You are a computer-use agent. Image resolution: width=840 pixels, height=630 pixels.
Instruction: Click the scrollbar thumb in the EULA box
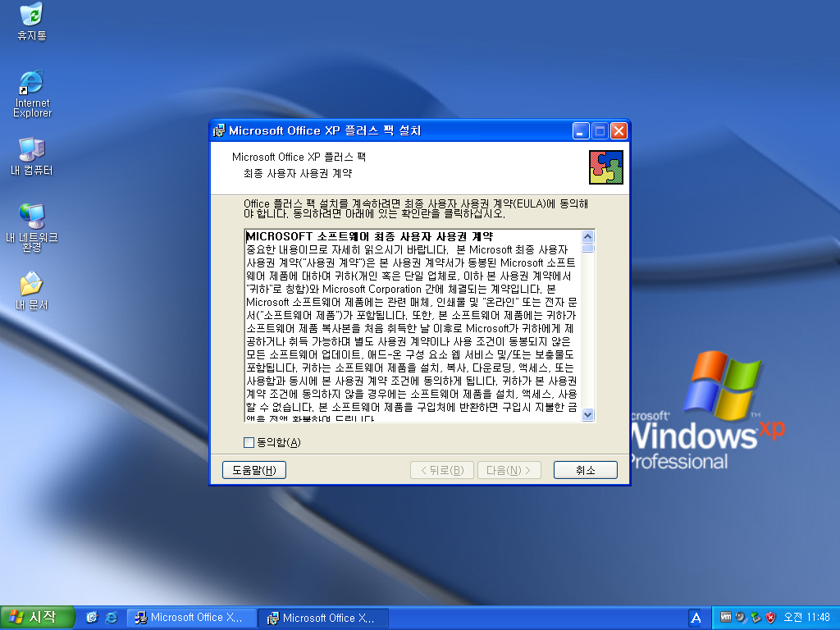click(587, 248)
